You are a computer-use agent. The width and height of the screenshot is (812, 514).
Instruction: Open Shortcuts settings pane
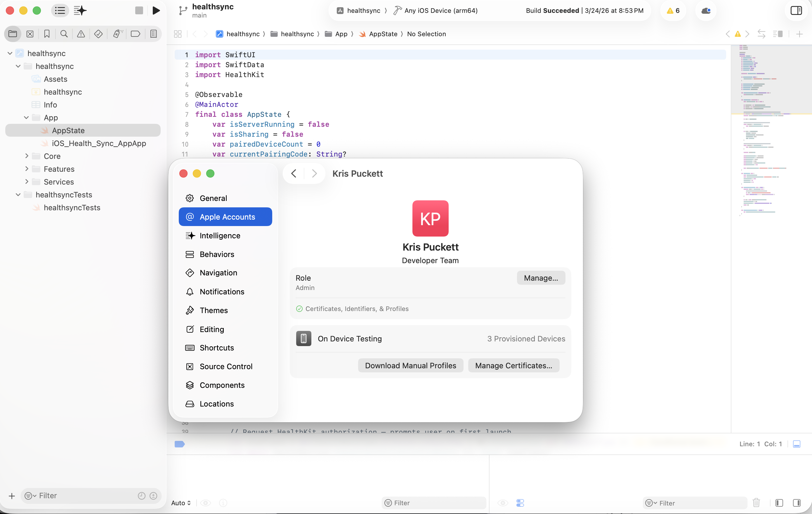pos(225,348)
